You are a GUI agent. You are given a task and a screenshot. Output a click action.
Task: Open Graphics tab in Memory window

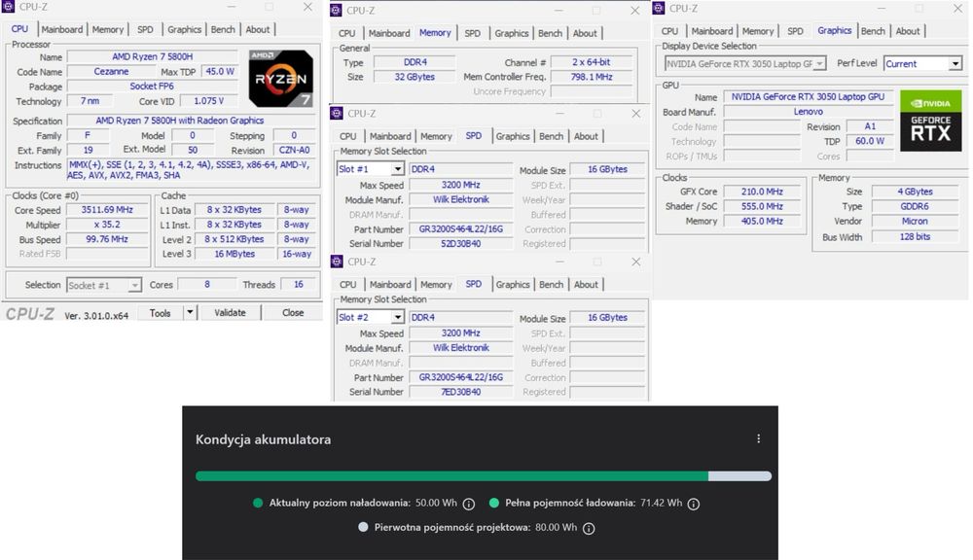click(x=512, y=33)
